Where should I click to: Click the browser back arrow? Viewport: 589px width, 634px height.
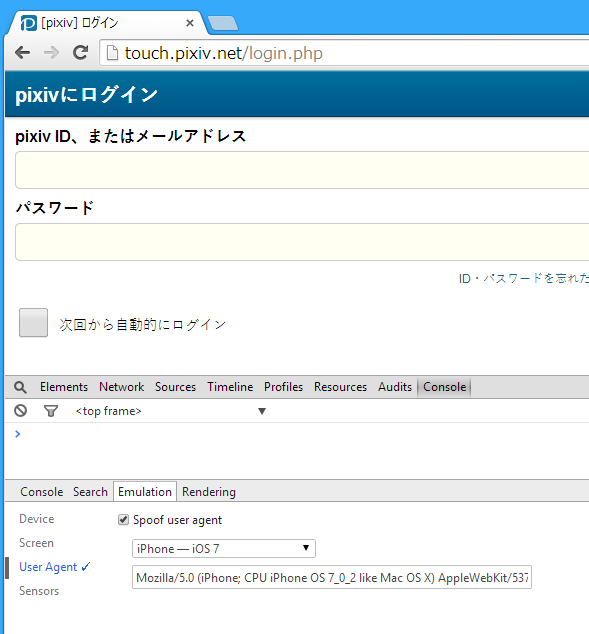23,53
